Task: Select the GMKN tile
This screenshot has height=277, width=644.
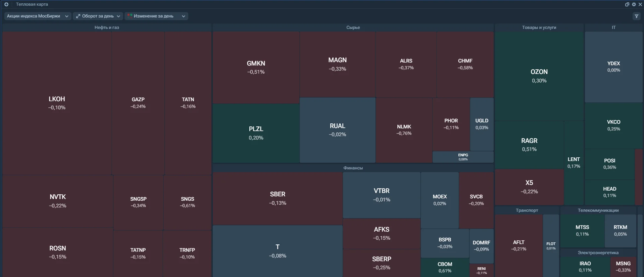Action: [256, 68]
